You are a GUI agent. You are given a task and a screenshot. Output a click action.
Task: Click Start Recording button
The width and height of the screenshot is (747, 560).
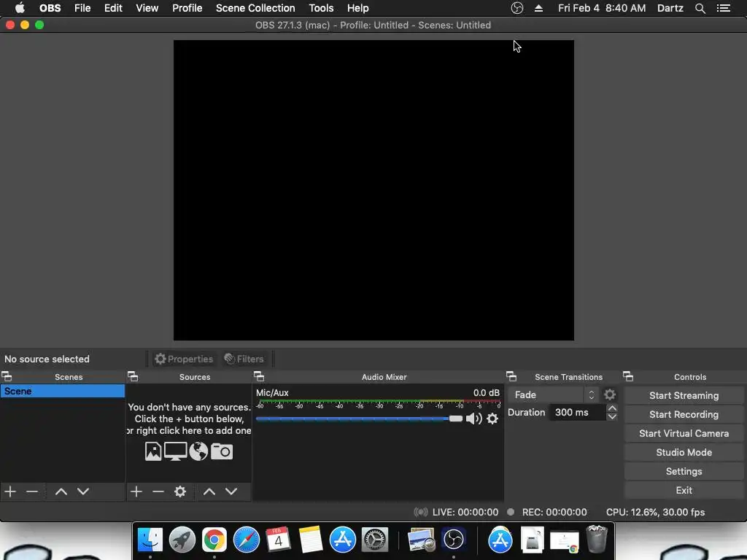pos(684,414)
